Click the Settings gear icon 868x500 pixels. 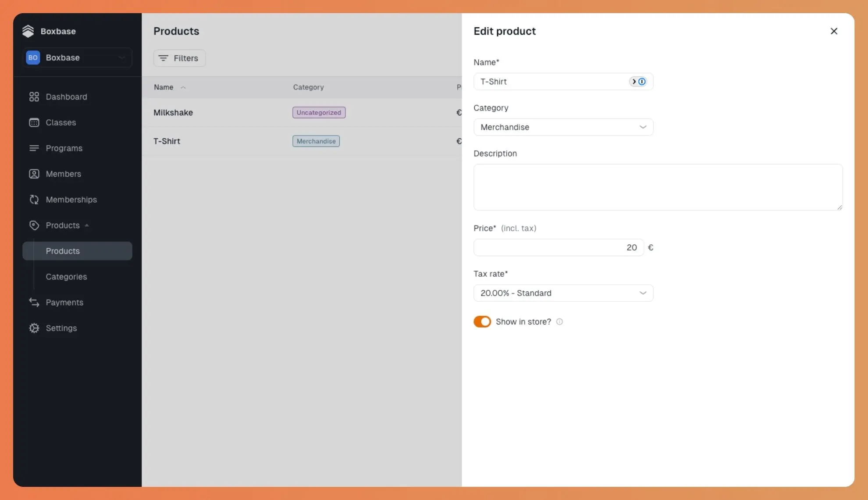point(34,328)
